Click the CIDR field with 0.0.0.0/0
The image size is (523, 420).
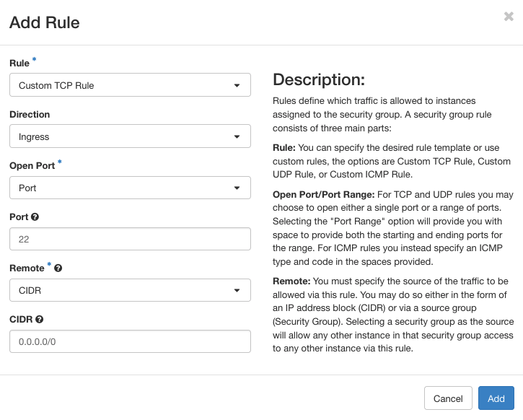(x=130, y=341)
